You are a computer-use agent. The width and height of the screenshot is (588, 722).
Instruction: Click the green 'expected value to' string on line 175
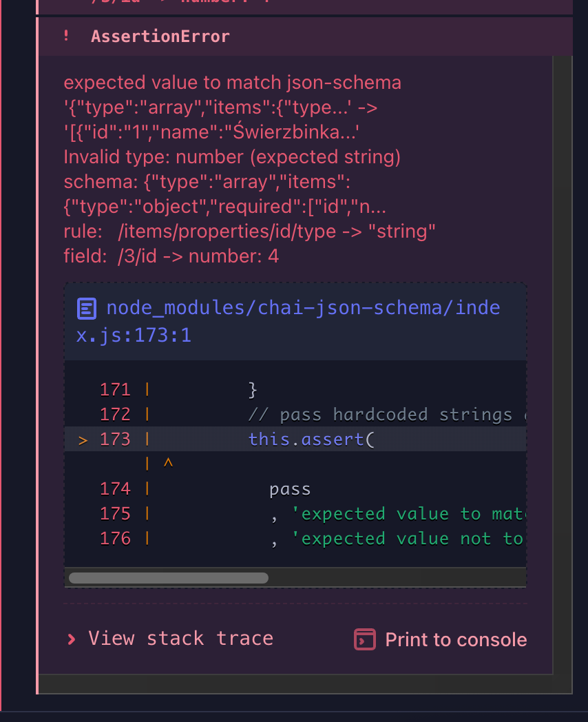pyautogui.click(x=406, y=514)
